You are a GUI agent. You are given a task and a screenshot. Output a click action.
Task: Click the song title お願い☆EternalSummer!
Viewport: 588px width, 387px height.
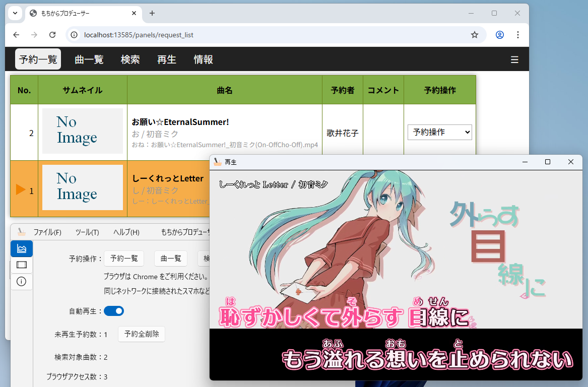pos(180,122)
